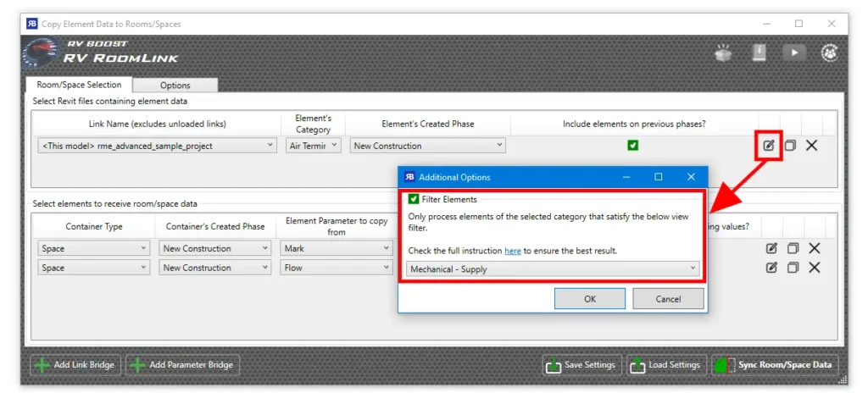Click the Container Type column header
The image size is (868, 404).
(94, 226)
